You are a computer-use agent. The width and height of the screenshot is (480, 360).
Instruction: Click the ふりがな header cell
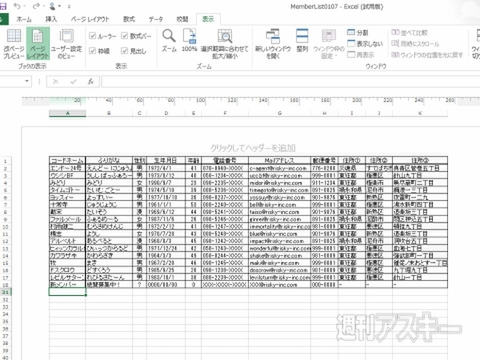(109, 160)
